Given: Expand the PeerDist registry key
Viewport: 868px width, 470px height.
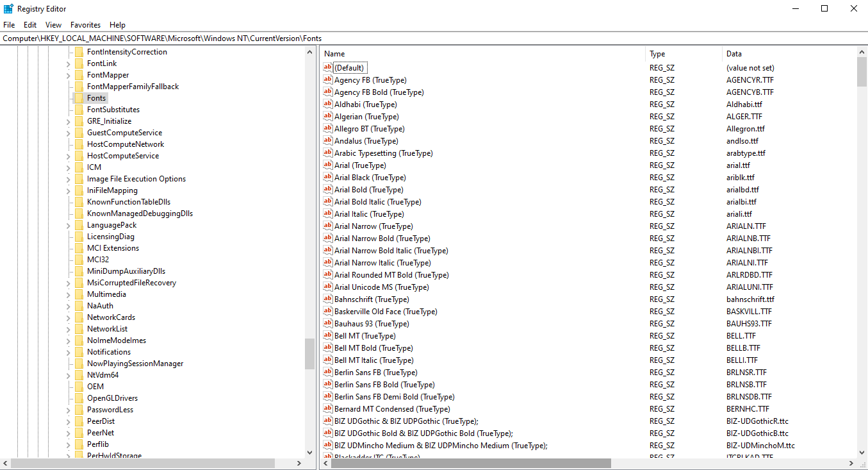Looking at the screenshot, I should tap(68, 421).
